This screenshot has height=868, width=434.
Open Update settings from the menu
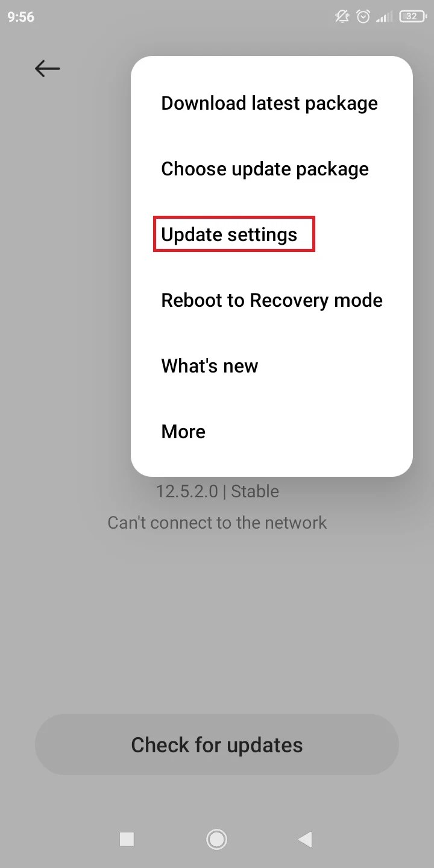[x=229, y=234]
